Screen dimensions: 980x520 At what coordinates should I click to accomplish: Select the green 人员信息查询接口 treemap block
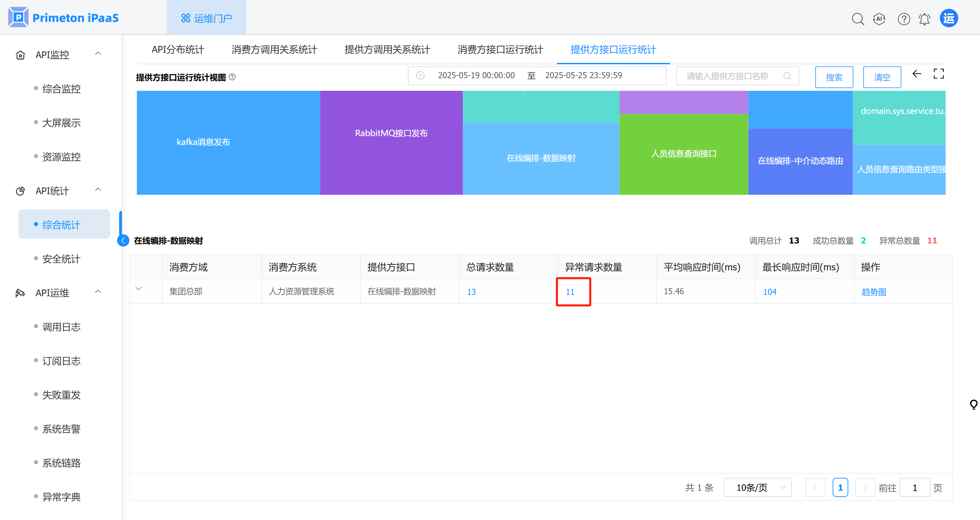[x=684, y=154]
